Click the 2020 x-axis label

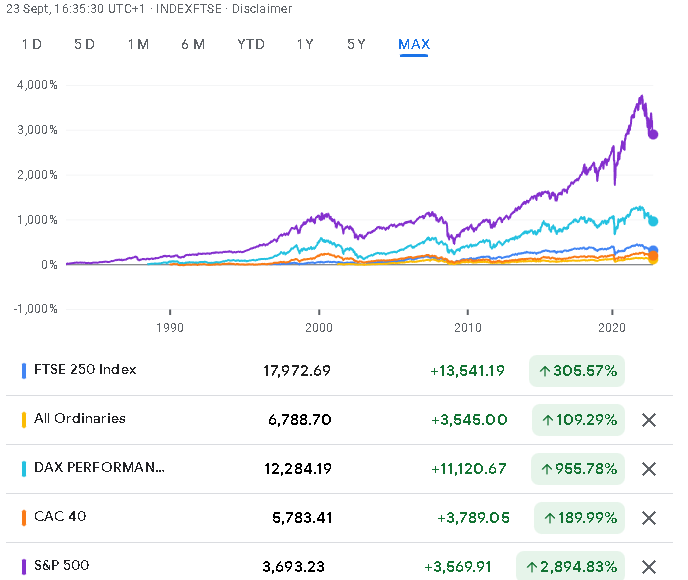coord(612,328)
